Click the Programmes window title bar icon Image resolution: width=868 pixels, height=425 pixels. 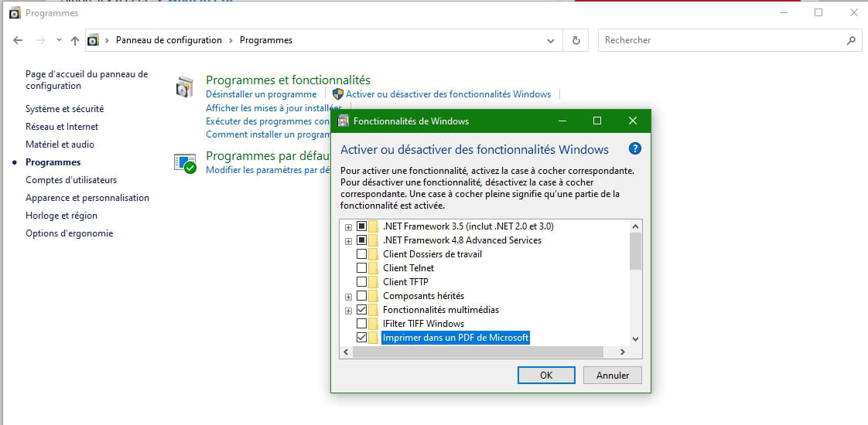pos(15,12)
